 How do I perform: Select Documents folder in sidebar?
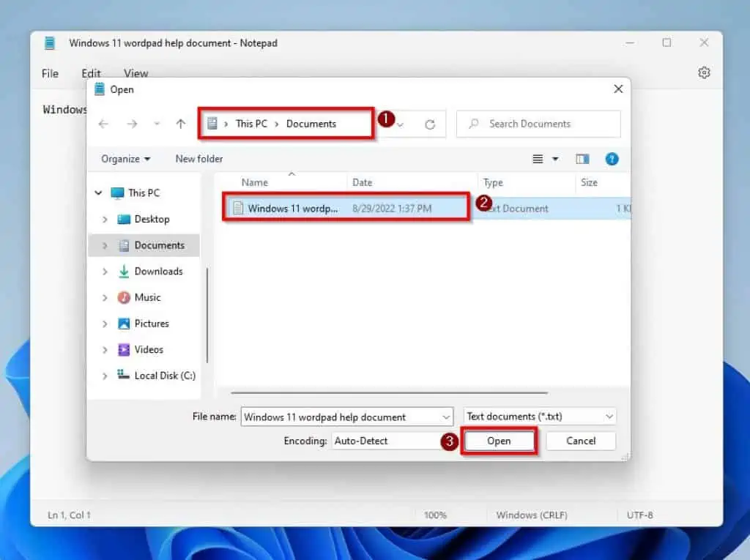[159, 245]
